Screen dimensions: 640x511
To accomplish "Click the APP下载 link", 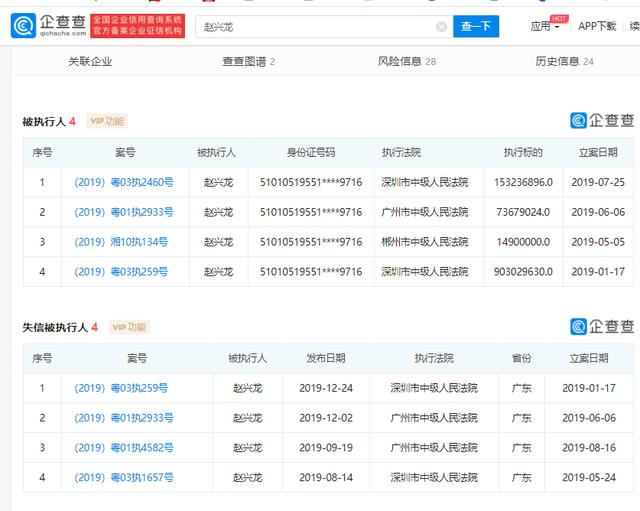I will coord(597,26).
